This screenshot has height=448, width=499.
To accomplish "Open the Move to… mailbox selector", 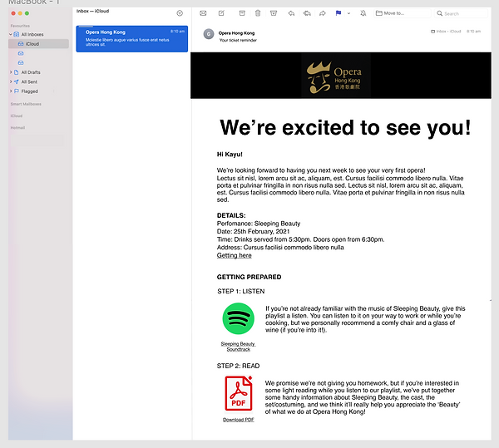I will 403,13.
